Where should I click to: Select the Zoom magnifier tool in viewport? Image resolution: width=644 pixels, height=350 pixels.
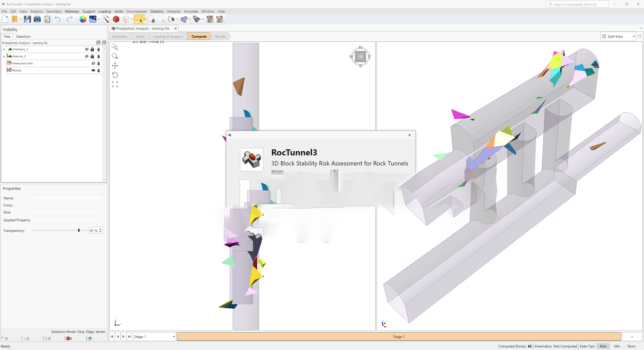coord(115,56)
